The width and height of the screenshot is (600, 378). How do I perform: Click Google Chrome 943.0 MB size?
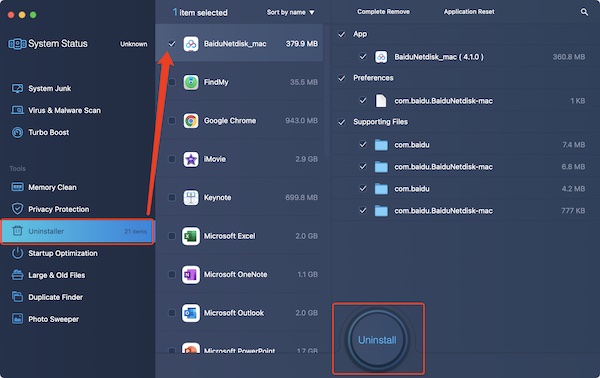click(302, 121)
